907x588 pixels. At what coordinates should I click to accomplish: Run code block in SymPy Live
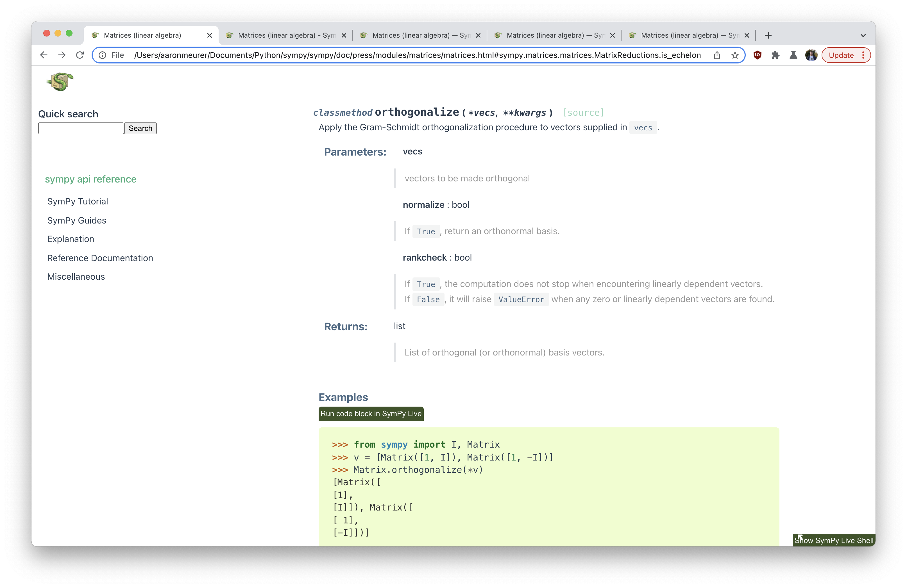[370, 414]
